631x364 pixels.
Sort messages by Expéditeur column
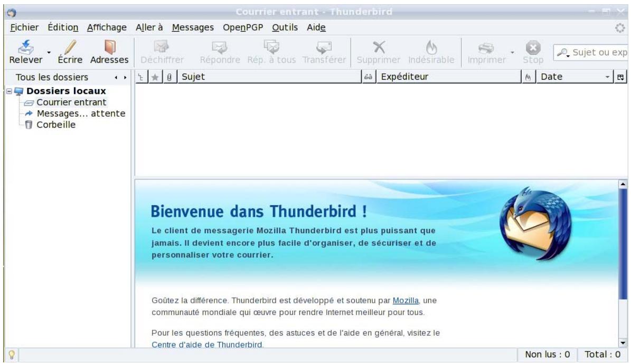[x=448, y=77]
